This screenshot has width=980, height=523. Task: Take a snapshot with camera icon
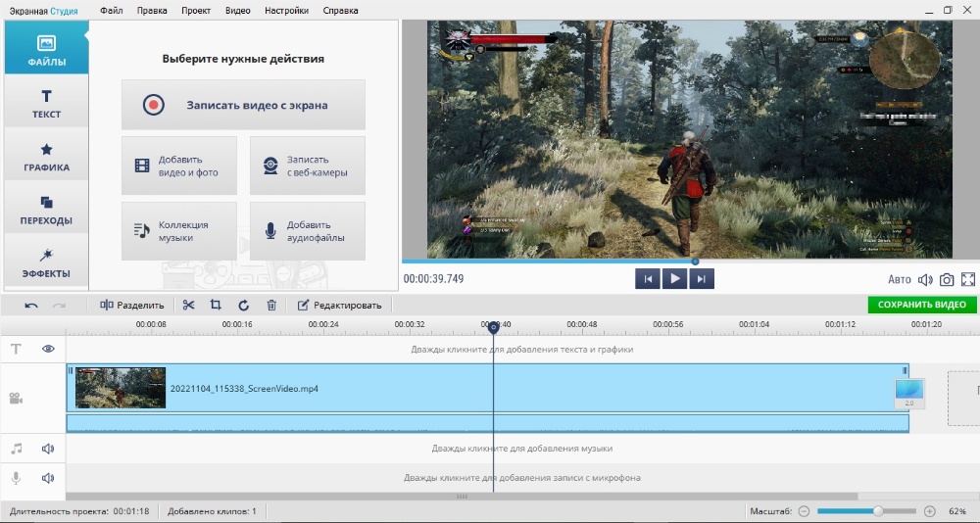[947, 279]
